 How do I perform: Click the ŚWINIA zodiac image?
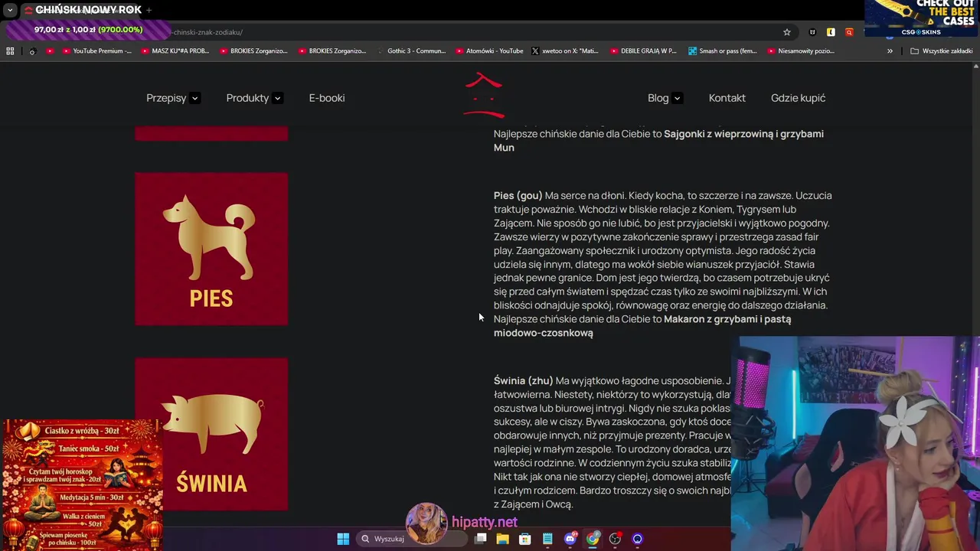[x=211, y=434]
